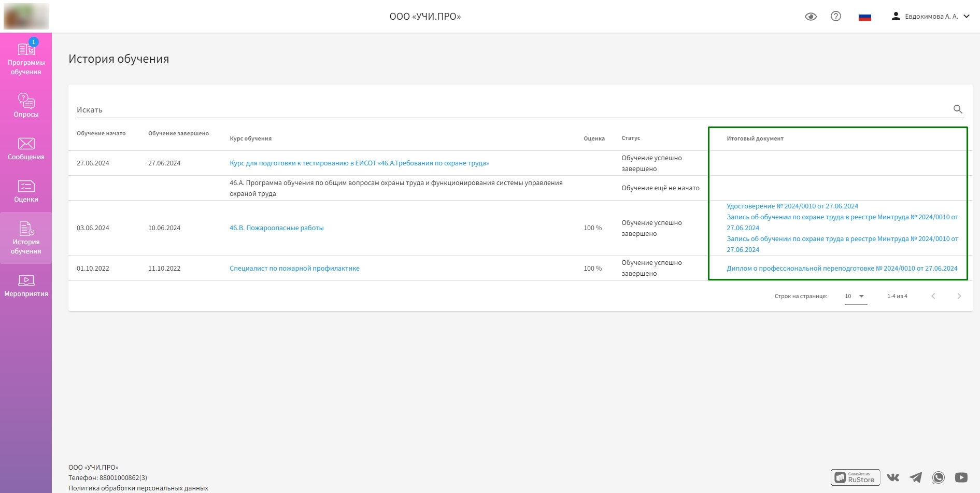Click the 11.10.2022 completion date cell
This screenshot has width=980, height=493.
tap(164, 268)
